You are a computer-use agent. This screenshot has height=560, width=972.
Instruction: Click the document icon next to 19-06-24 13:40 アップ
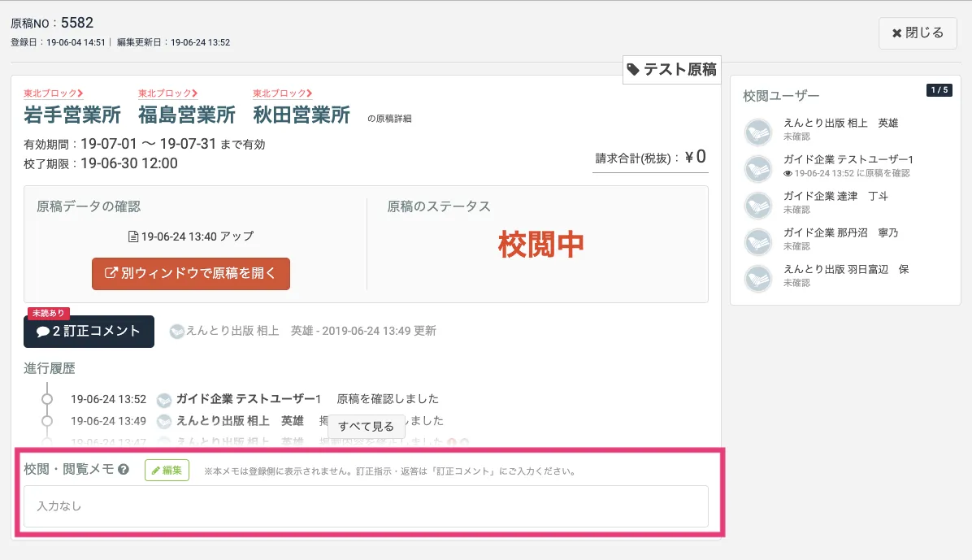[132, 237]
